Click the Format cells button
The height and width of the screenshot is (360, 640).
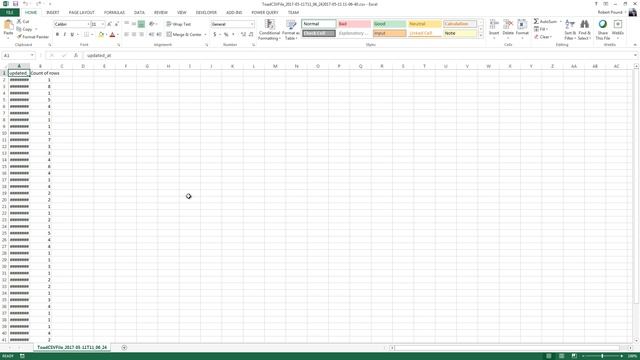click(522, 28)
